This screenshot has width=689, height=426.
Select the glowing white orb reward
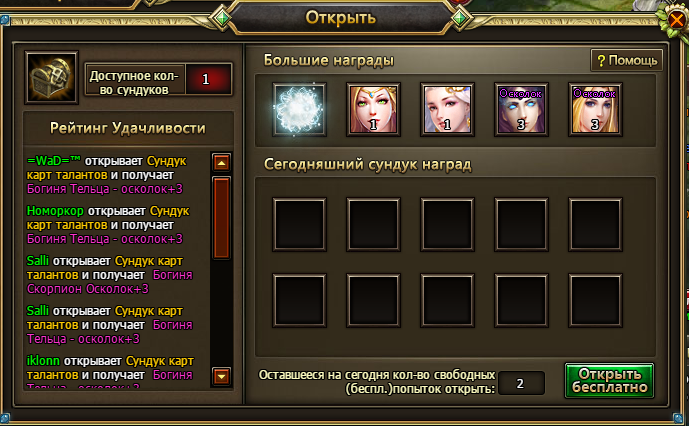(299, 109)
